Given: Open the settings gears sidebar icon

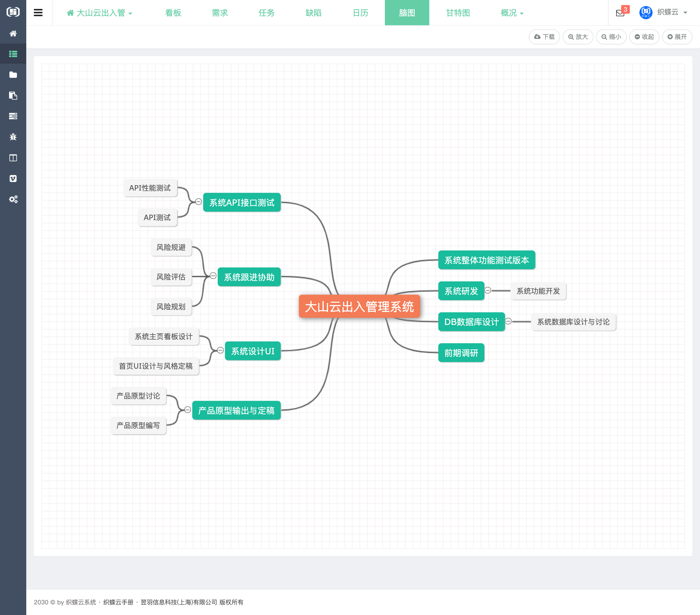Looking at the screenshot, I should click(x=13, y=199).
